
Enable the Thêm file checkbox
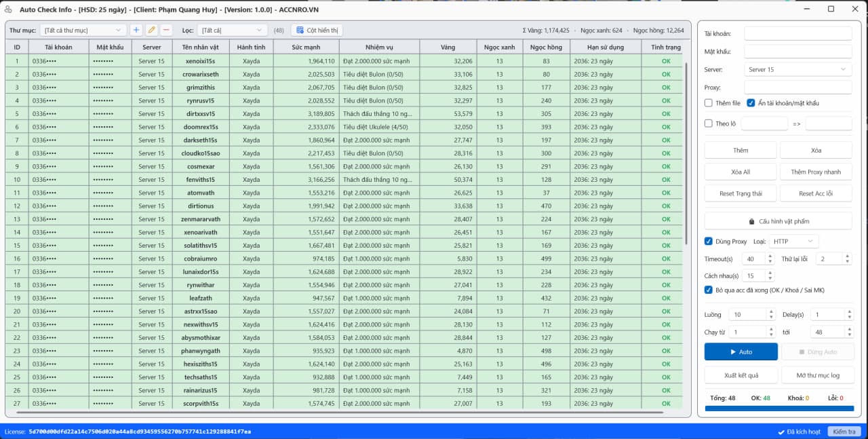pyautogui.click(x=709, y=103)
